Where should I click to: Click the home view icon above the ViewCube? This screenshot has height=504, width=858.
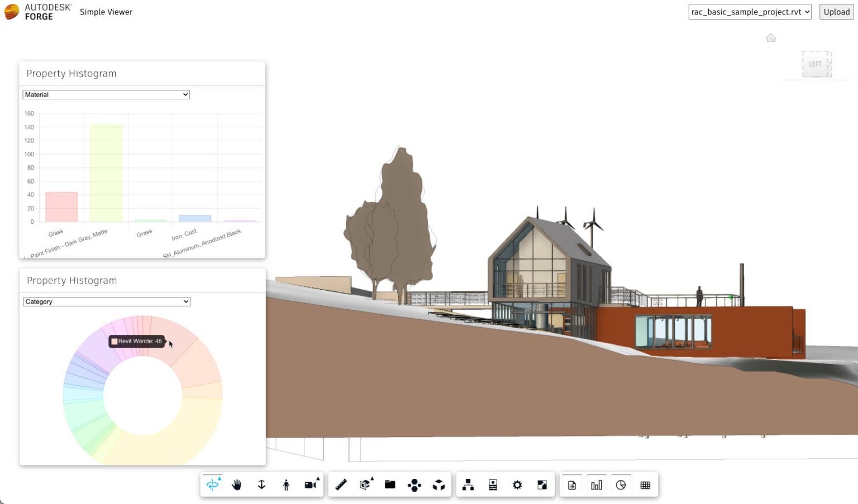click(x=771, y=37)
